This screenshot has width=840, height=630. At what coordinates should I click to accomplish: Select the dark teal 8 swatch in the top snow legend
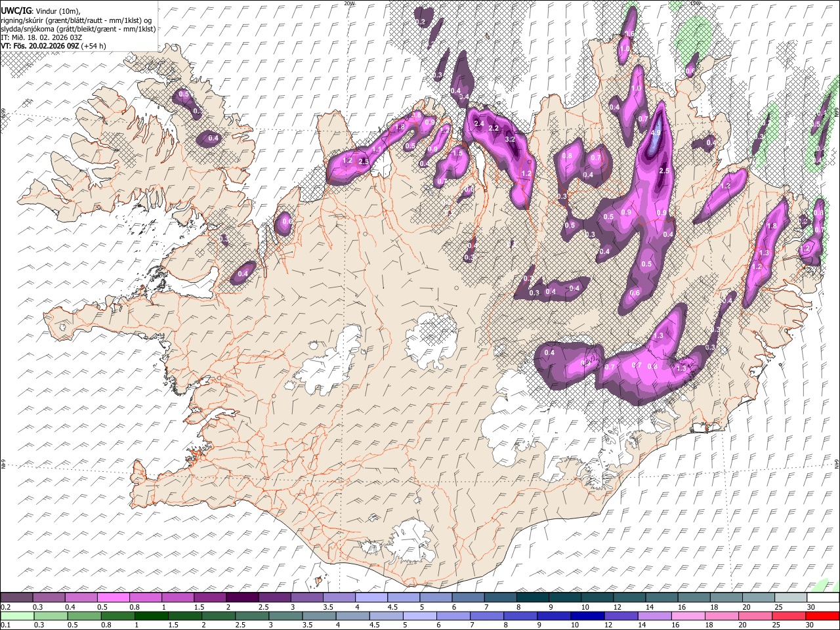533,598
